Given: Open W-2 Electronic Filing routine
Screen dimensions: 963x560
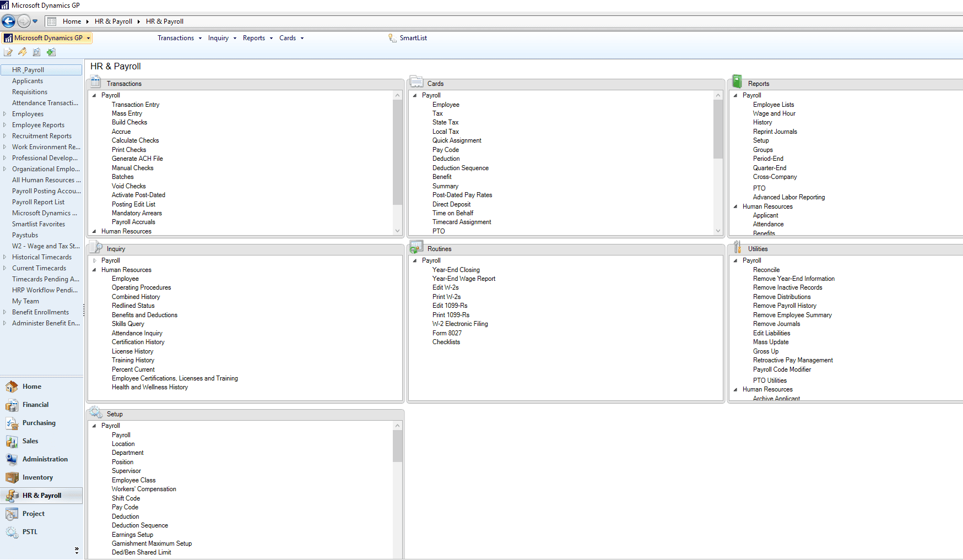Looking at the screenshot, I should [x=460, y=324].
